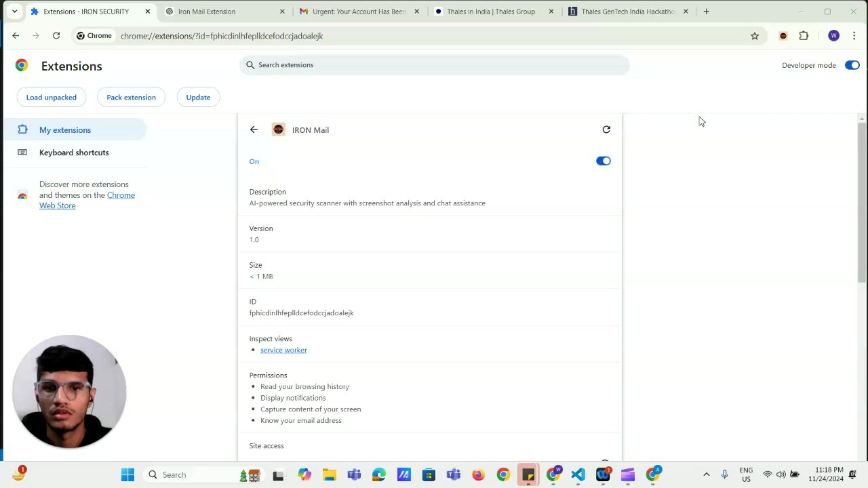This screenshot has width=868, height=488.
Task: Go back from IRON Mail details
Action: (254, 129)
